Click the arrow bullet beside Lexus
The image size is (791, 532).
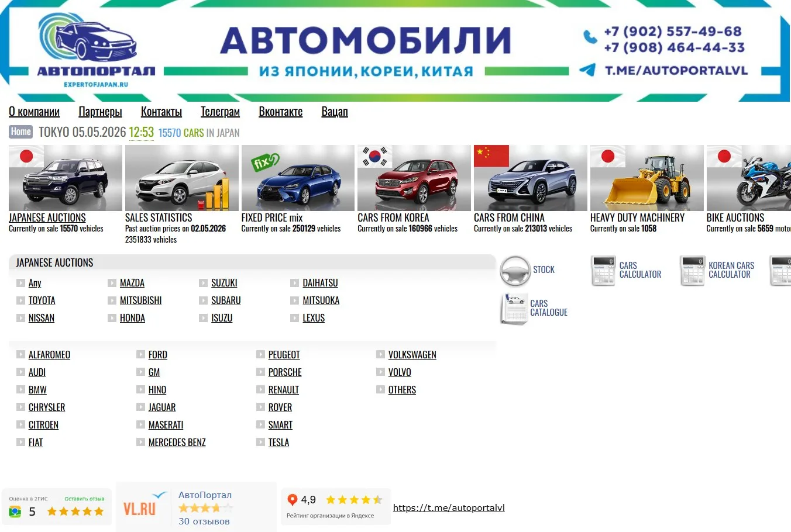tap(295, 318)
